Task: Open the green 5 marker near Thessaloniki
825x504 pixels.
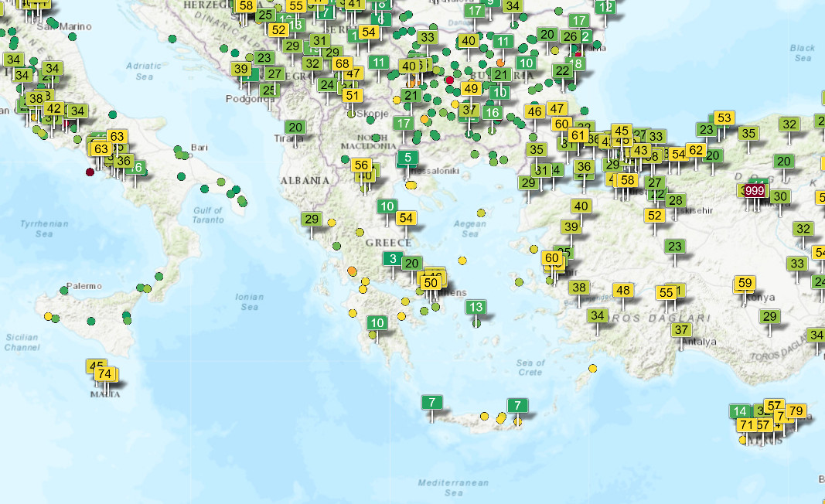Action: click(x=407, y=158)
